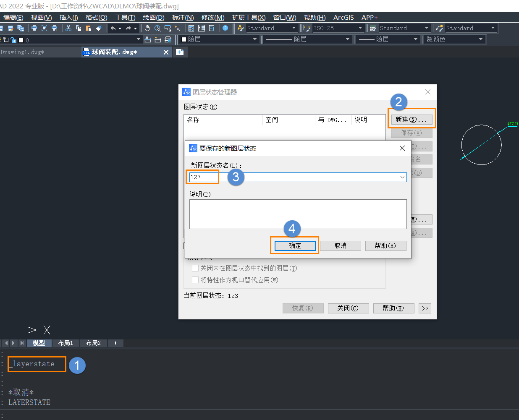Image resolution: width=519 pixels, height=420 pixels.
Task: Click 帮助(H) in the new layer state dialog
Action: click(385, 246)
